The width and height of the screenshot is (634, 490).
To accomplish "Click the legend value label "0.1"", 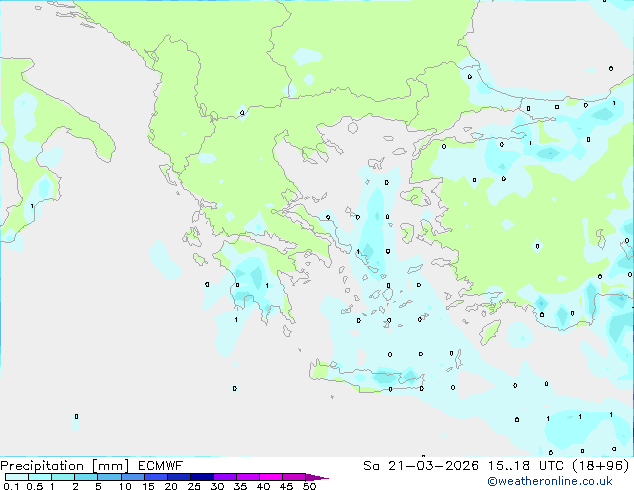I will click(x=11, y=486).
